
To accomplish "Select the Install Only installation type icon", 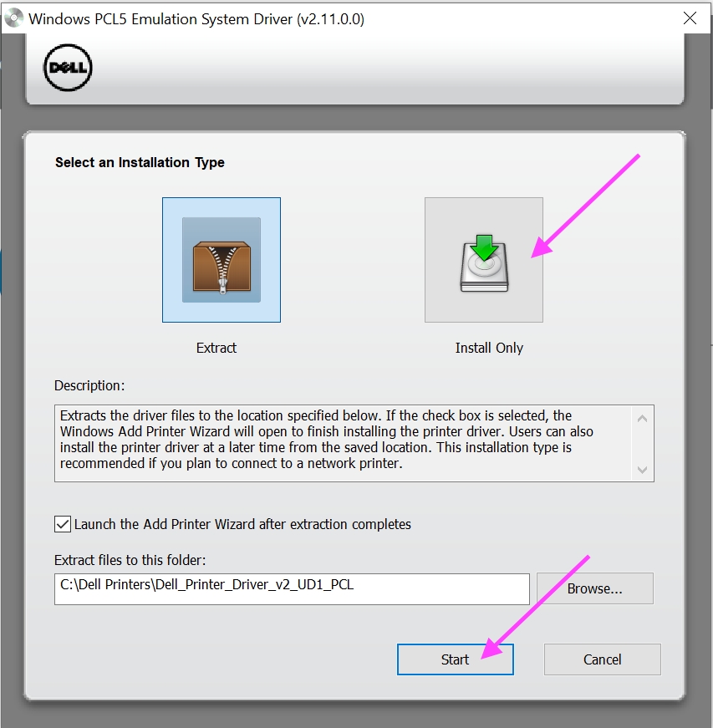I will [x=484, y=260].
